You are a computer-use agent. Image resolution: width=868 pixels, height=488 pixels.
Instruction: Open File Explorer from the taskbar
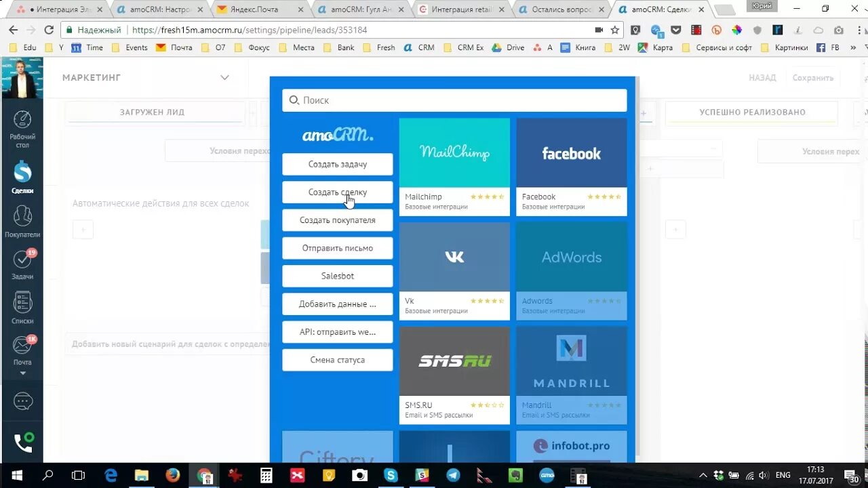coord(141,475)
